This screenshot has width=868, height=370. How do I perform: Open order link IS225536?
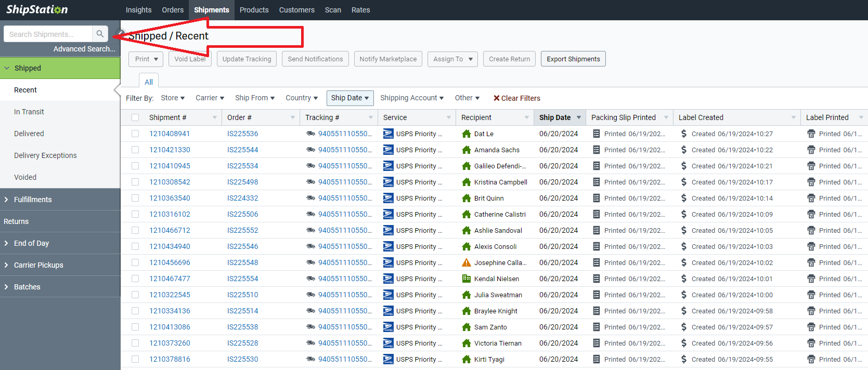243,134
